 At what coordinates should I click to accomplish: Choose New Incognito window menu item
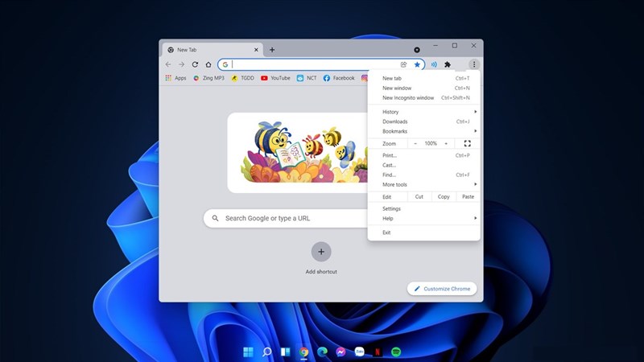(x=424, y=98)
